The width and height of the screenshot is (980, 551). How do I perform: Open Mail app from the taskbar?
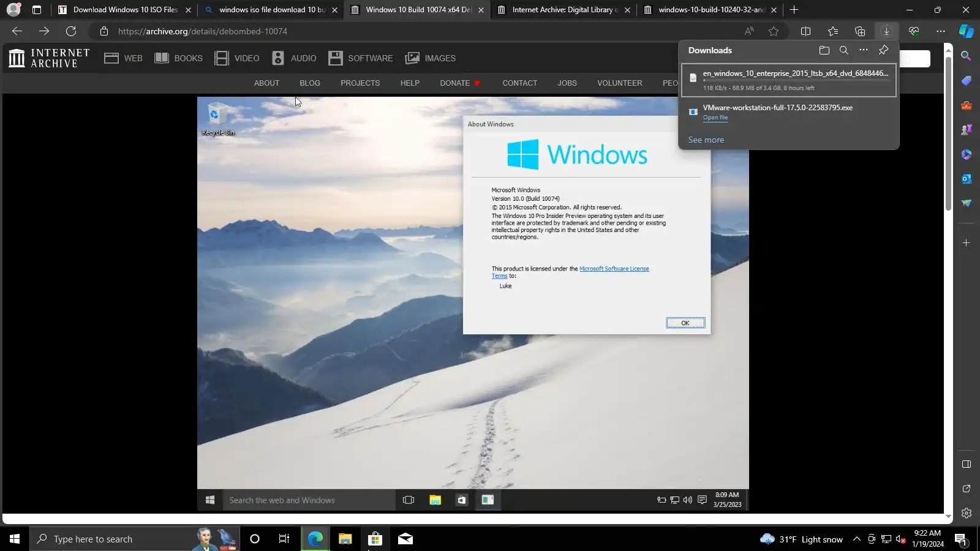(405, 539)
